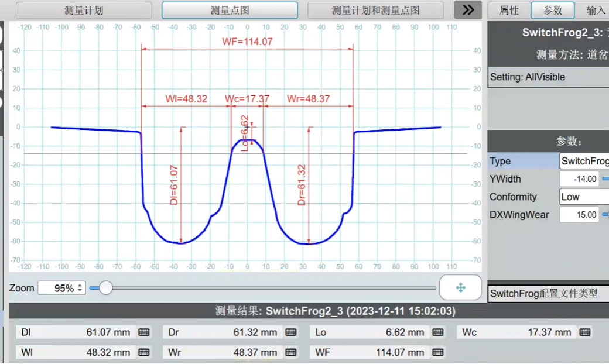Open the Setting: AllVisible combo box
This screenshot has width=609, height=364.
548,77
